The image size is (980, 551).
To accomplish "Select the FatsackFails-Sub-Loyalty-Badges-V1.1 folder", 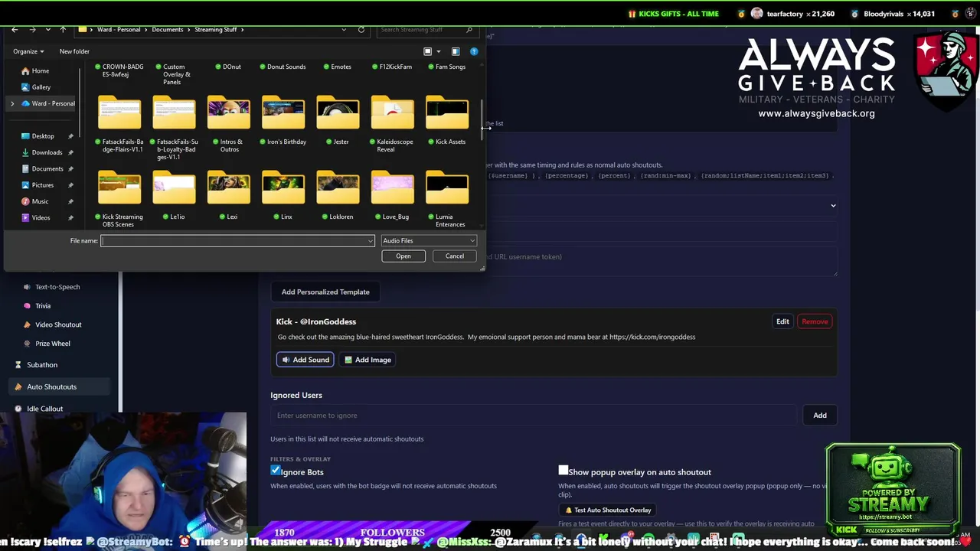I will tap(174, 128).
